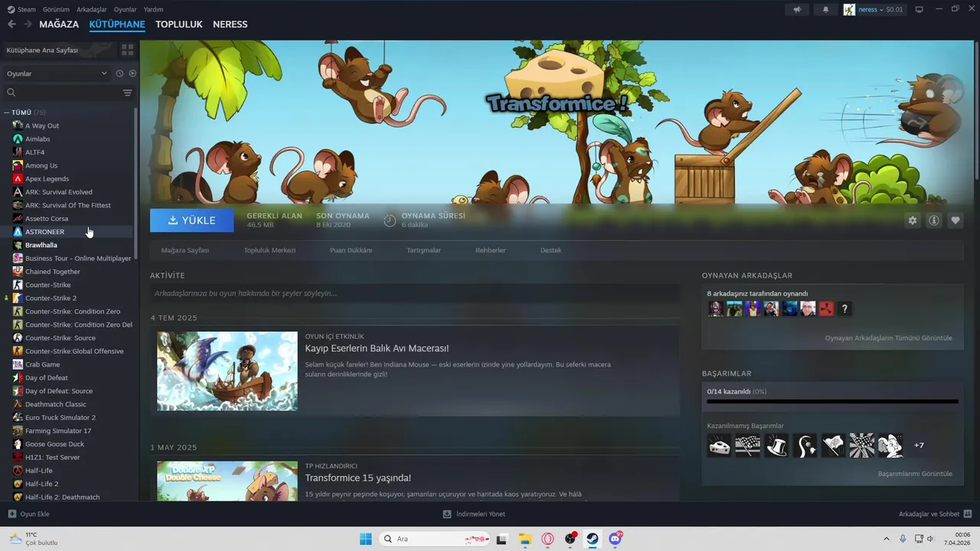This screenshot has width=980, height=551.
Task: Open İndirmeleri Yönet downloads manager
Action: [474, 514]
